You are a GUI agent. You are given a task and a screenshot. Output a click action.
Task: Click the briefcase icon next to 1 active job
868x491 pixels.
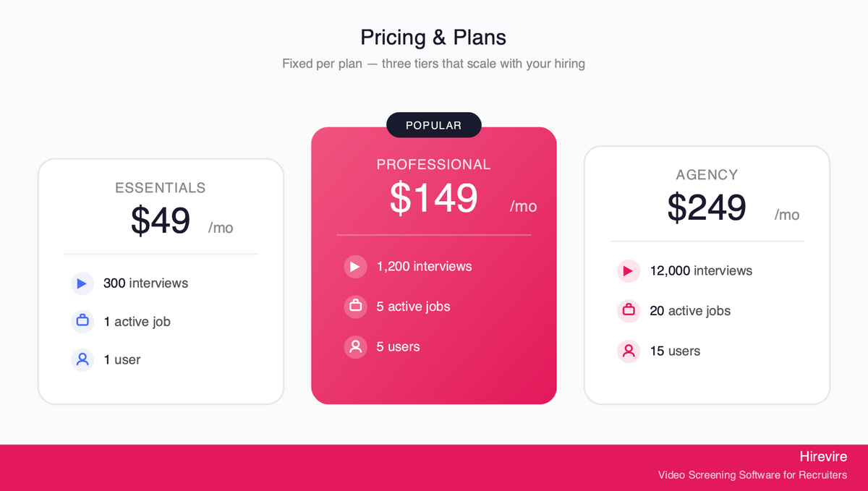tap(82, 321)
